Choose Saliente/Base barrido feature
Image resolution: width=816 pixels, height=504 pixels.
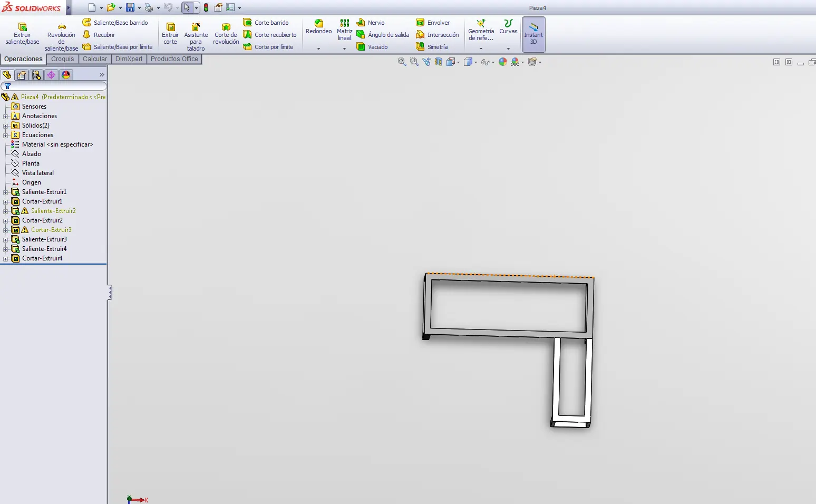[115, 23]
